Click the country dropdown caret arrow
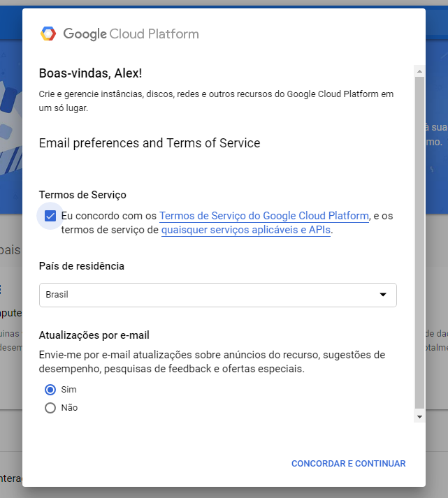The width and height of the screenshot is (448, 498). tap(383, 295)
